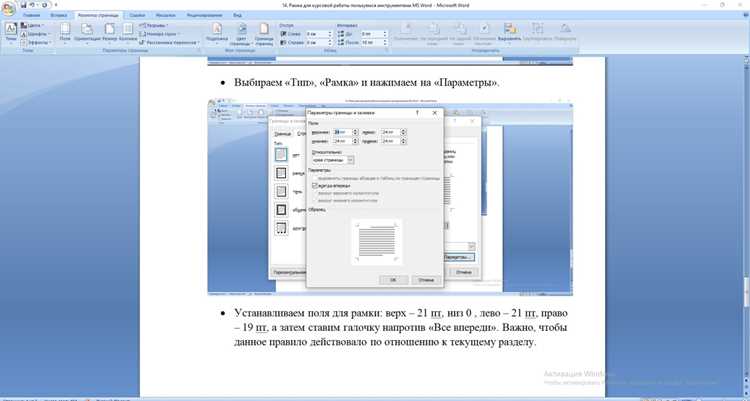Expand the Разрывы (Breaks) dropdown
The image size is (750, 401).
click(x=154, y=25)
